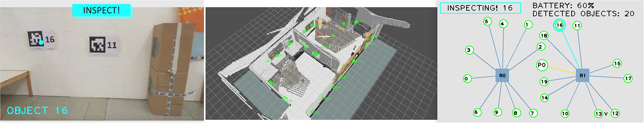The height and width of the screenshot is (123, 644).
Task: Select the OBJECT 16 caption in camera view
Action: click(38, 111)
